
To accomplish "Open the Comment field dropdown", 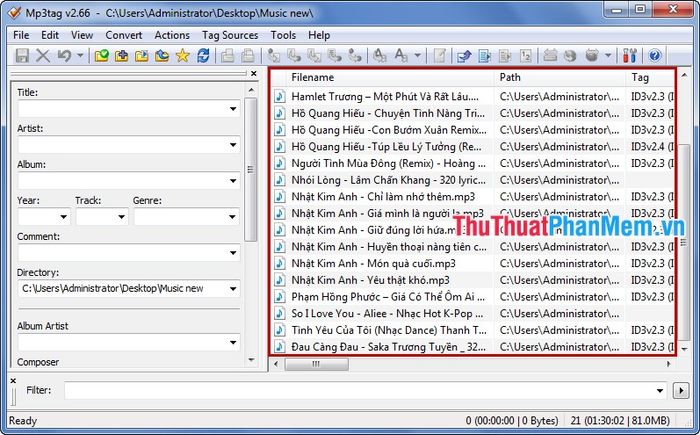I will pos(233,253).
